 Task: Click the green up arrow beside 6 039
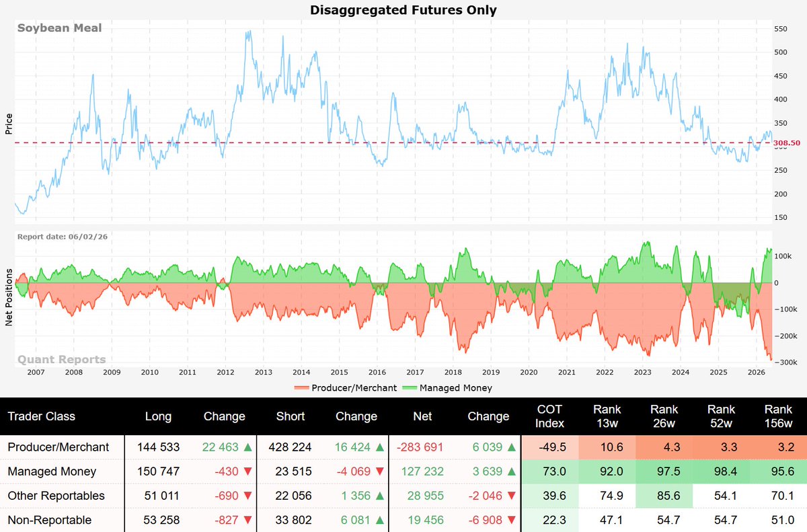click(x=510, y=447)
